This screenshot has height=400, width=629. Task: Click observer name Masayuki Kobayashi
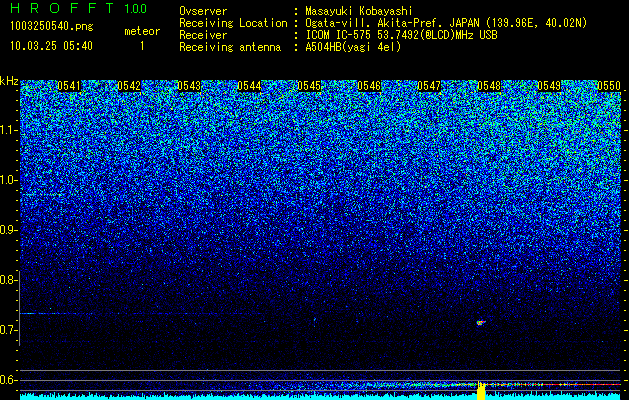click(359, 11)
